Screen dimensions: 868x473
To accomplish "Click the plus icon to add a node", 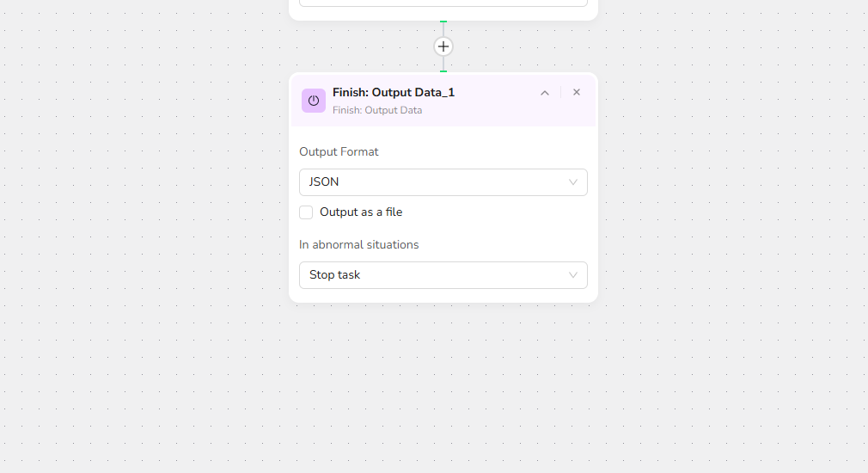I will [443, 46].
